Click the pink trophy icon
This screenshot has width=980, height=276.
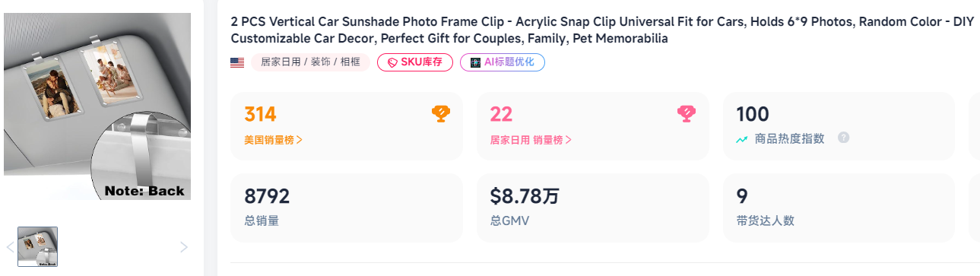click(687, 114)
